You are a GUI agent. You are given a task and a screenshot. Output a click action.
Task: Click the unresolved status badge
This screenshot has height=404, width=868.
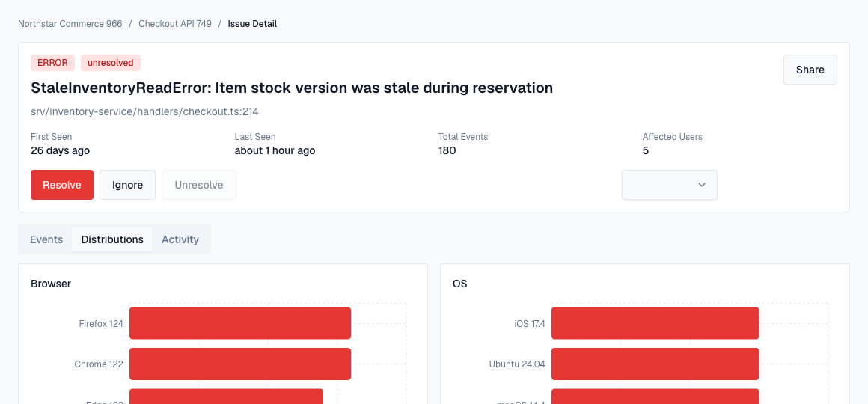(111, 63)
